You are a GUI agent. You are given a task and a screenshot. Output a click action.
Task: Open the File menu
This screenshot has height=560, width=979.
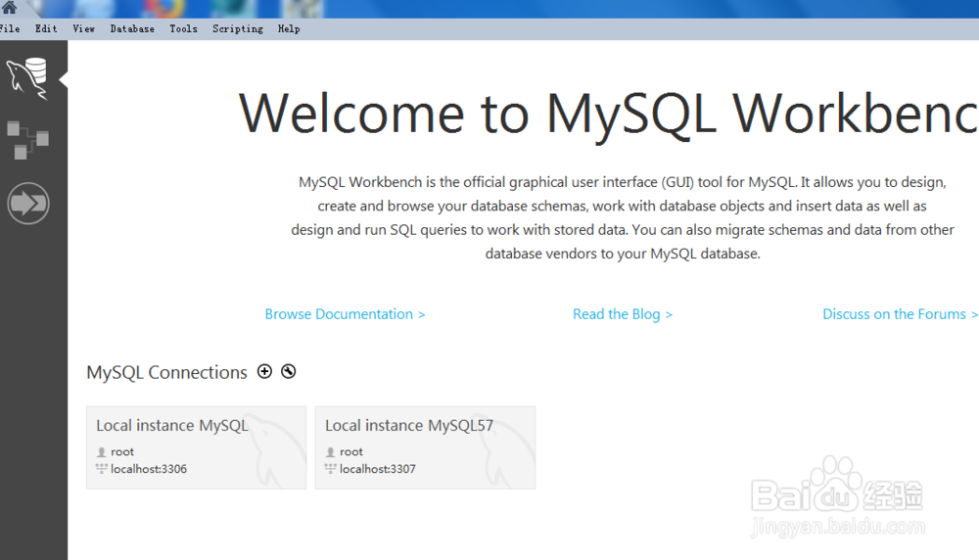10,28
